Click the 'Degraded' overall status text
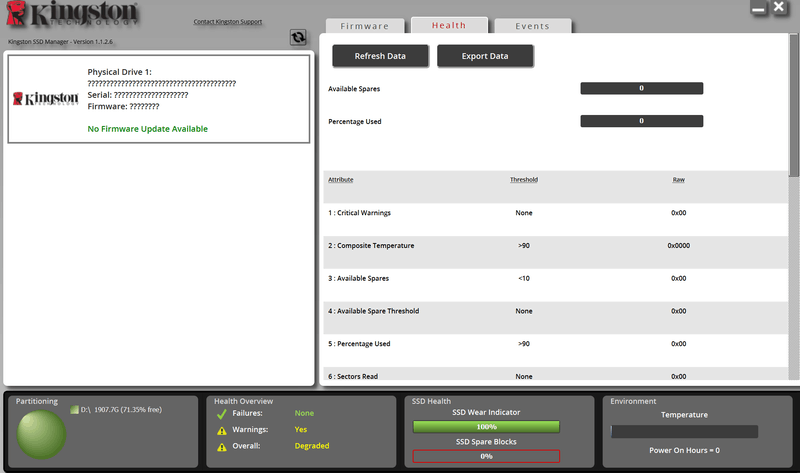The width and height of the screenshot is (800, 473). click(x=312, y=446)
